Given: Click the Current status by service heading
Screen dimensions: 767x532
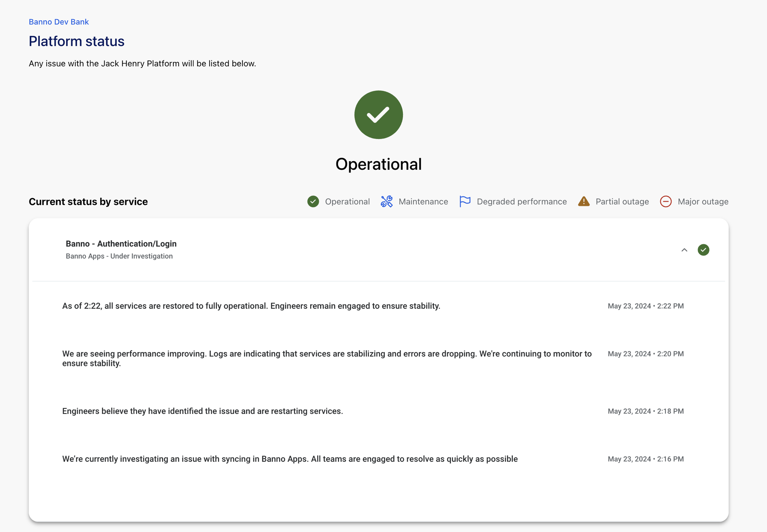Looking at the screenshot, I should pyautogui.click(x=88, y=202).
